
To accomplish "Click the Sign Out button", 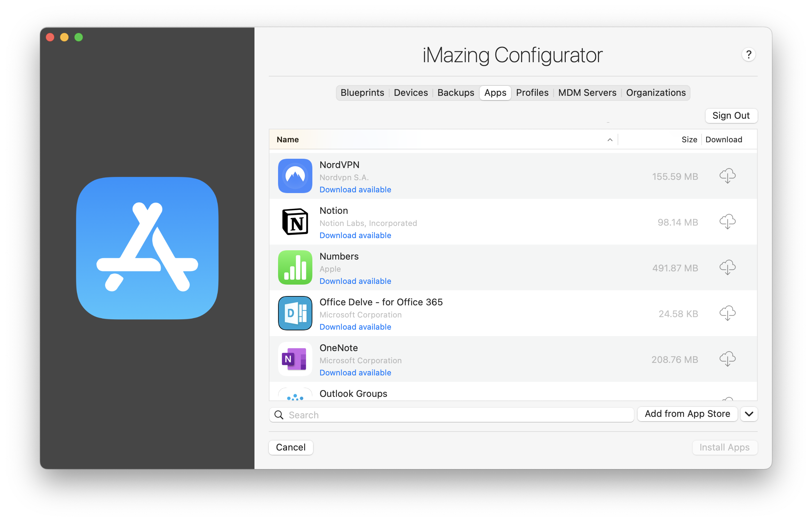I will [731, 115].
